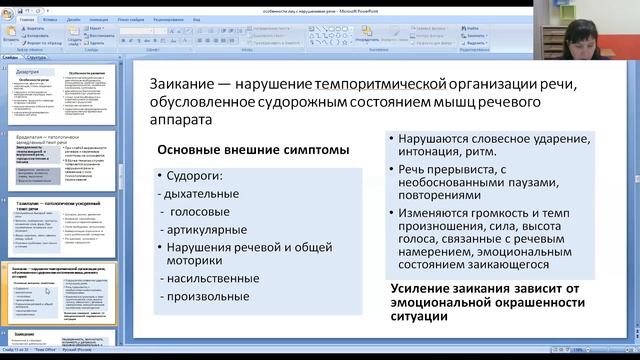This screenshot has width=640, height=360.
Task: Undo last action in Quick Access Toolbar
Action: click(28, 11)
